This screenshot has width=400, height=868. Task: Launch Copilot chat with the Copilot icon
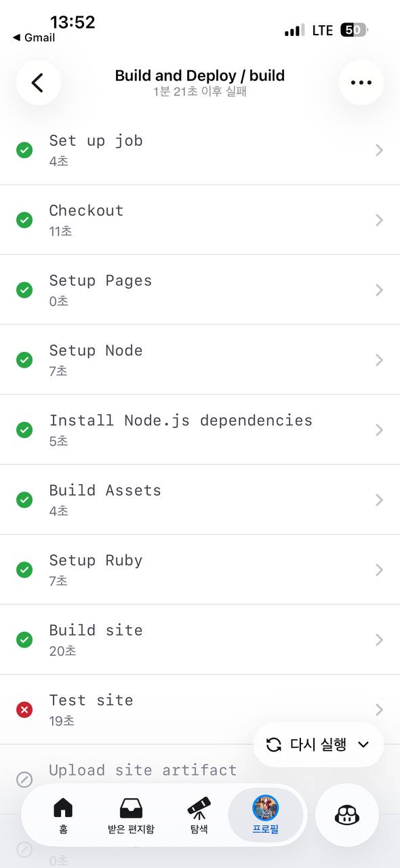pyautogui.click(x=346, y=816)
